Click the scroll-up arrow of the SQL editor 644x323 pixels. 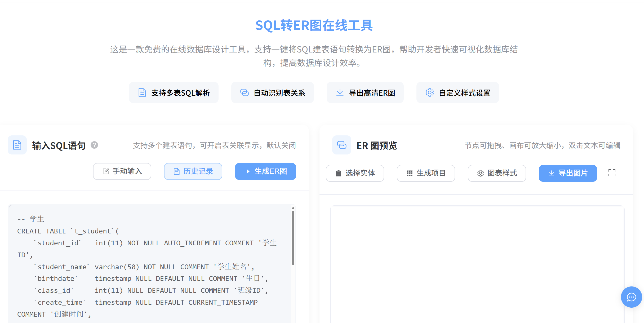[x=293, y=208]
